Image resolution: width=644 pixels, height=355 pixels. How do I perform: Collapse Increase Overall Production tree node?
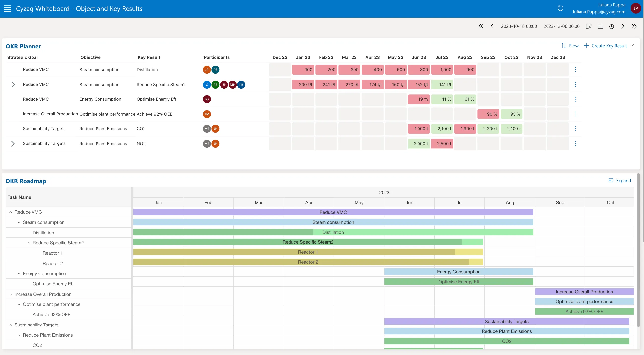pyautogui.click(x=10, y=294)
